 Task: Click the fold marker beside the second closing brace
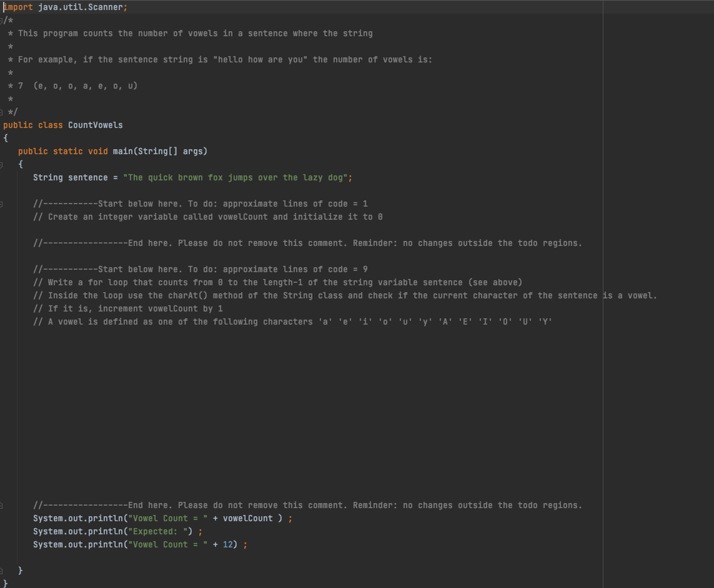coord(2,570)
